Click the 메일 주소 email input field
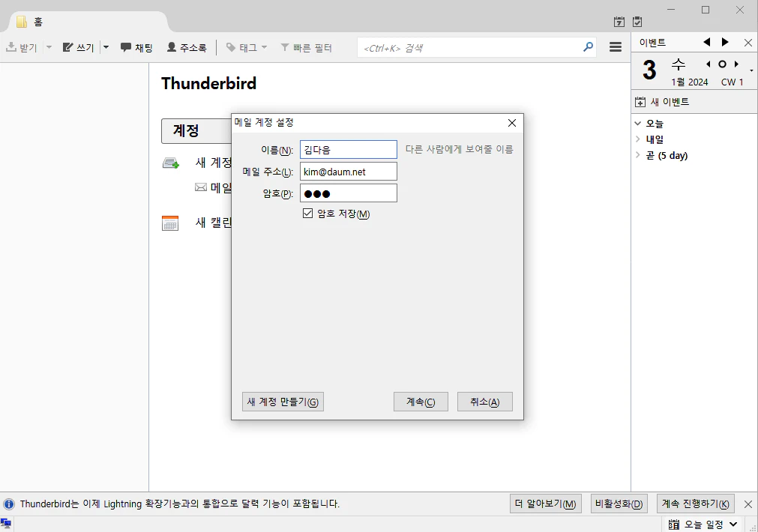758x532 pixels. (349, 172)
